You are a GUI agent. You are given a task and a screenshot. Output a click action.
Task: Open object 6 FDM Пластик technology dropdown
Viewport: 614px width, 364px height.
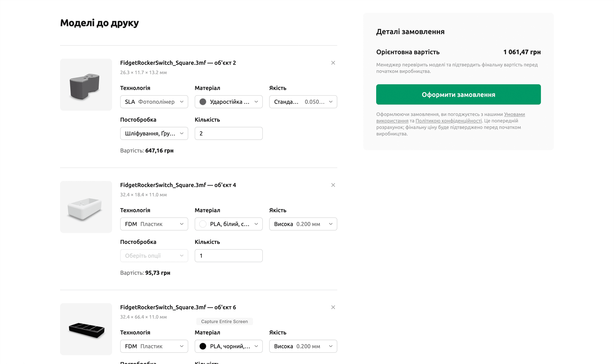coord(154,346)
